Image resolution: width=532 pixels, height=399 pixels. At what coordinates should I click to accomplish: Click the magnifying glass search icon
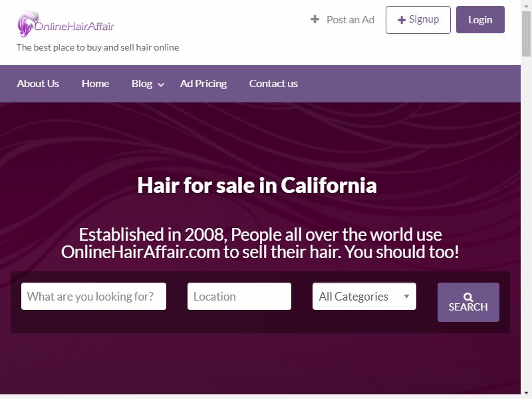468,297
